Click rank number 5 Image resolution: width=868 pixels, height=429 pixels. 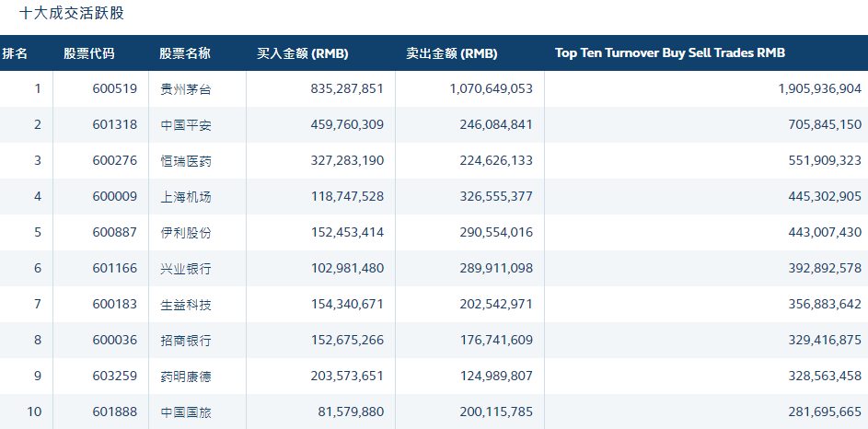tap(38, 232)
